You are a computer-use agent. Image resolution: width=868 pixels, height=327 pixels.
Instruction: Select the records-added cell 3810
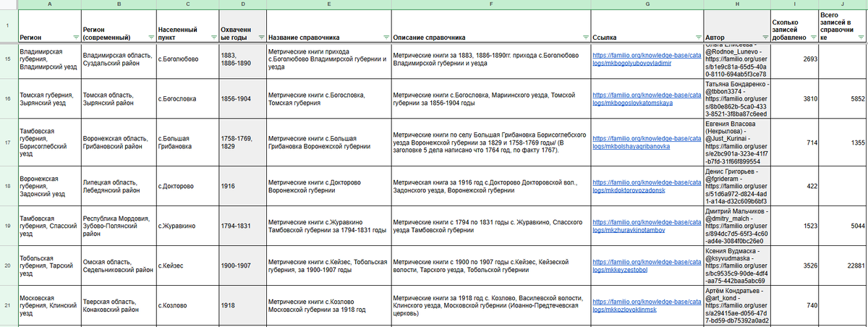pos(793,99)
